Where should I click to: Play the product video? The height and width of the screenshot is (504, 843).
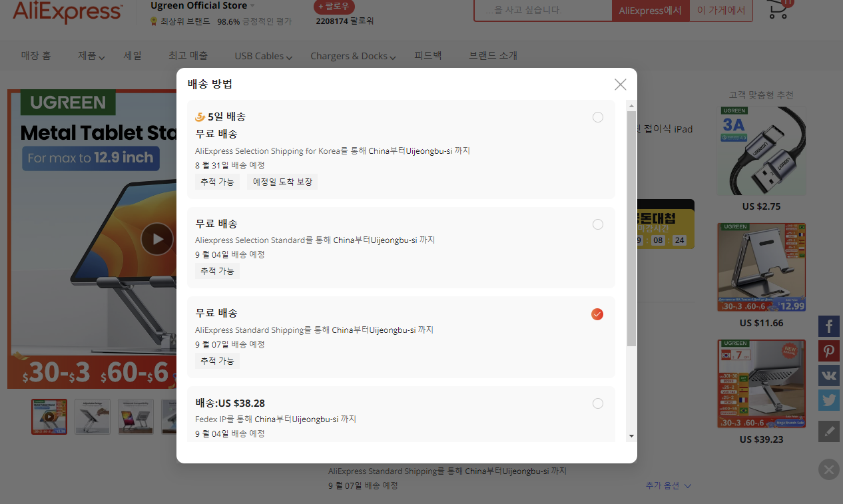(x=157, y=239)
